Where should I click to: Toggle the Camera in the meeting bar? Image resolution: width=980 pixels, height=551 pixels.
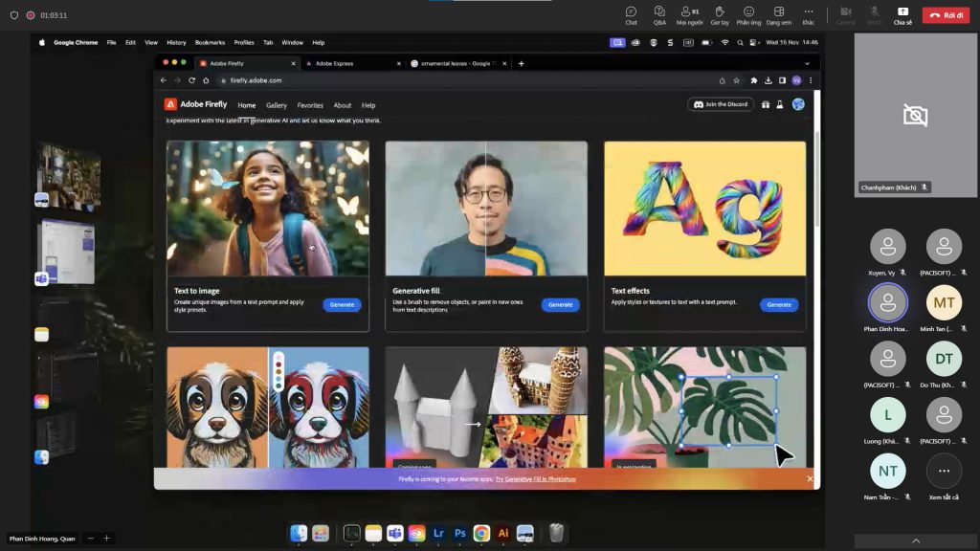pyautogui.click(x=846, y=15)
